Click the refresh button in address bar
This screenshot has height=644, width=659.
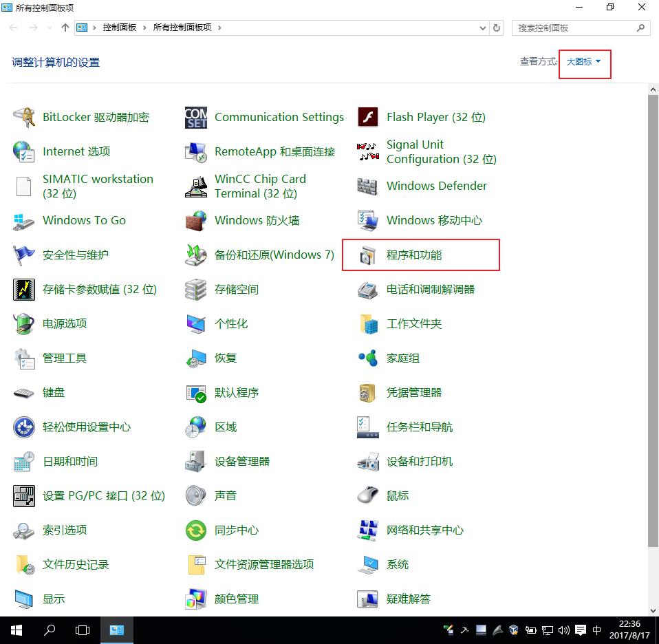click(497, 28)
